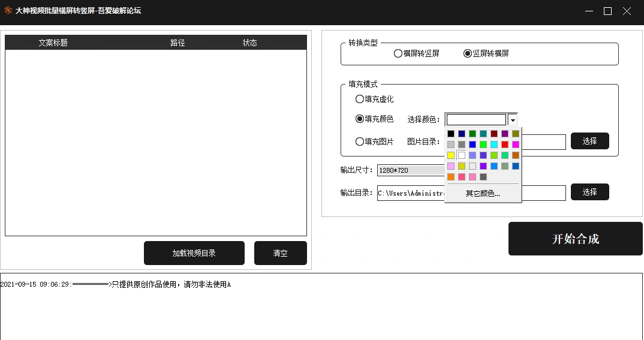Pick the pure blue swatch
The height and width of the screenshot is (340, 644).
pos(473,144)
